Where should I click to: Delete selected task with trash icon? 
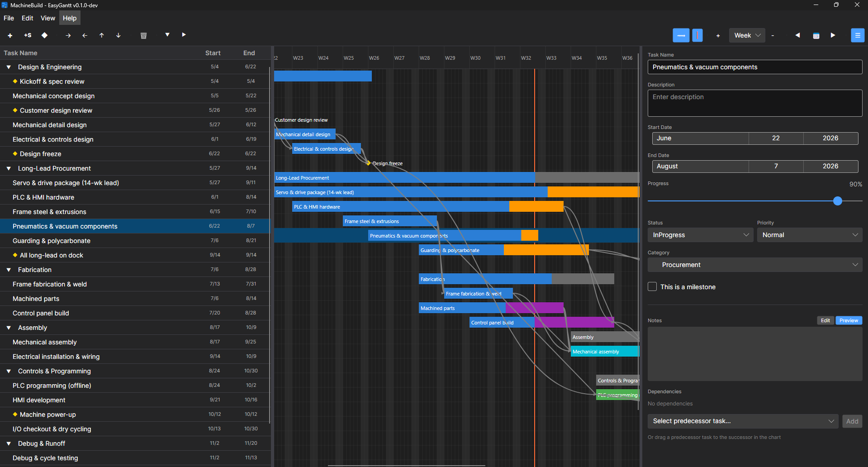(x=143, y=35)
